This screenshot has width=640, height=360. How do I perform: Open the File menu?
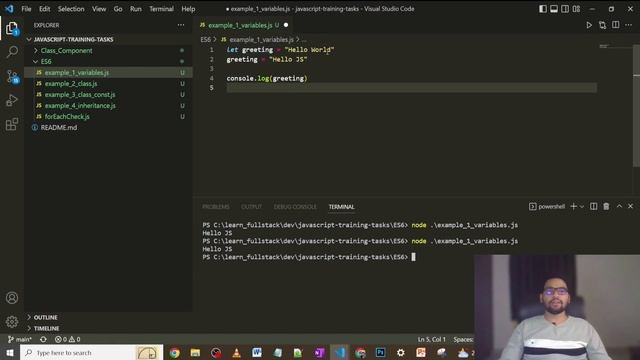pyautogui.click(x=26, y=9)
